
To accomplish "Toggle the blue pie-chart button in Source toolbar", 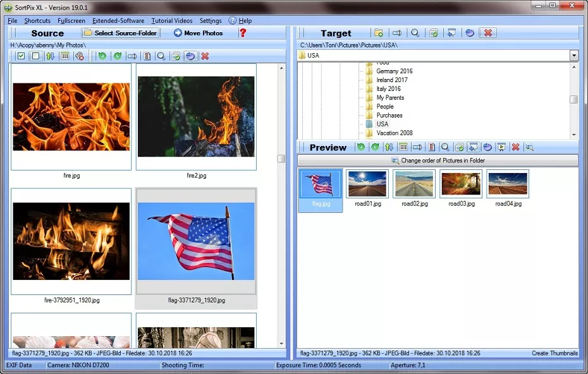I will pyautogui.click(x=190, y=56).
